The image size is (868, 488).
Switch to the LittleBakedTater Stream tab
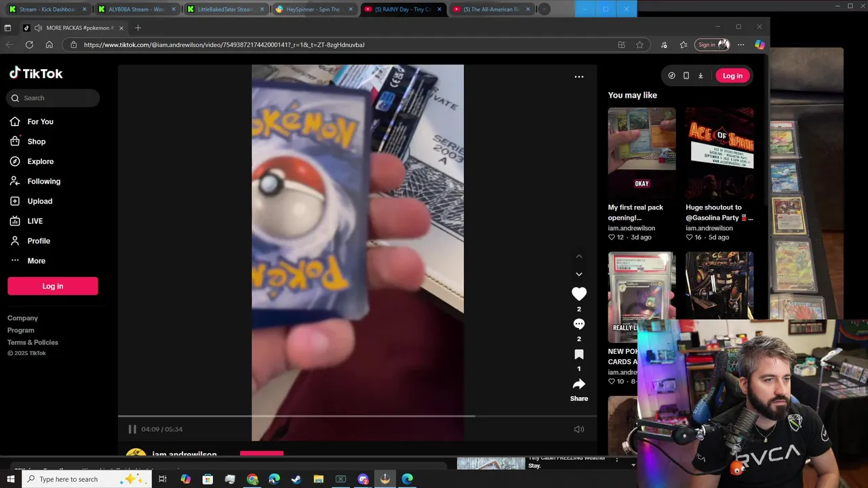(x=226, y=9)
